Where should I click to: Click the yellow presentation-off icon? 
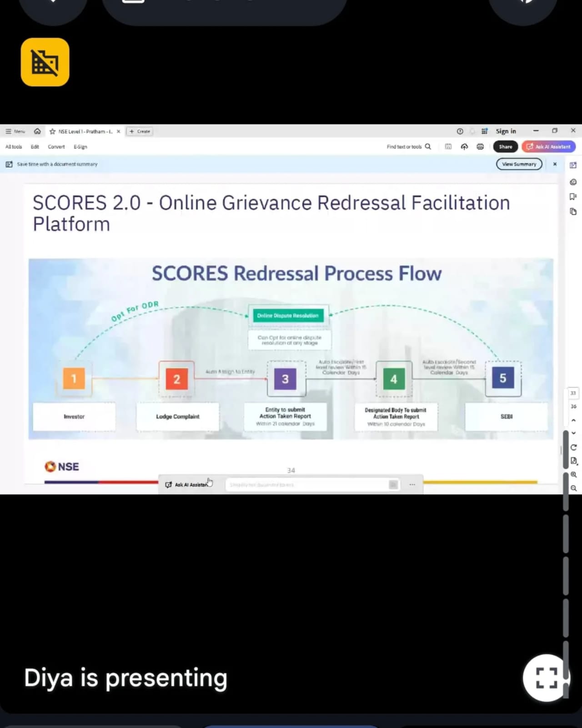[x=45, y=62]
